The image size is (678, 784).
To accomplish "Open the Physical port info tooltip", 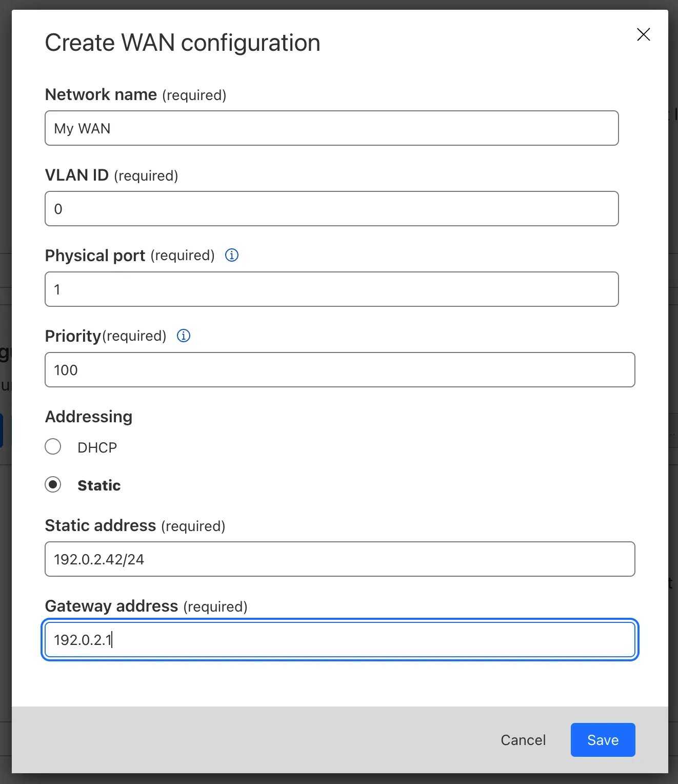I will coord(231,255).
